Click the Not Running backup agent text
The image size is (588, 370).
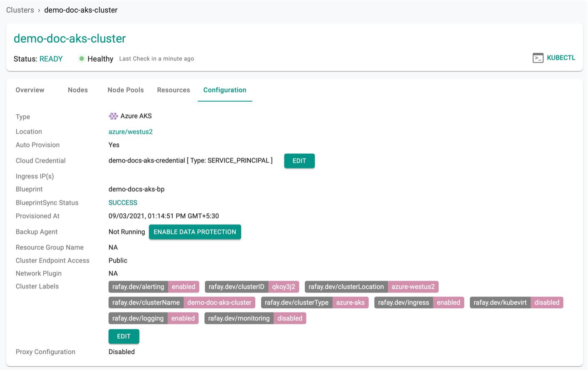pos(127,232)
